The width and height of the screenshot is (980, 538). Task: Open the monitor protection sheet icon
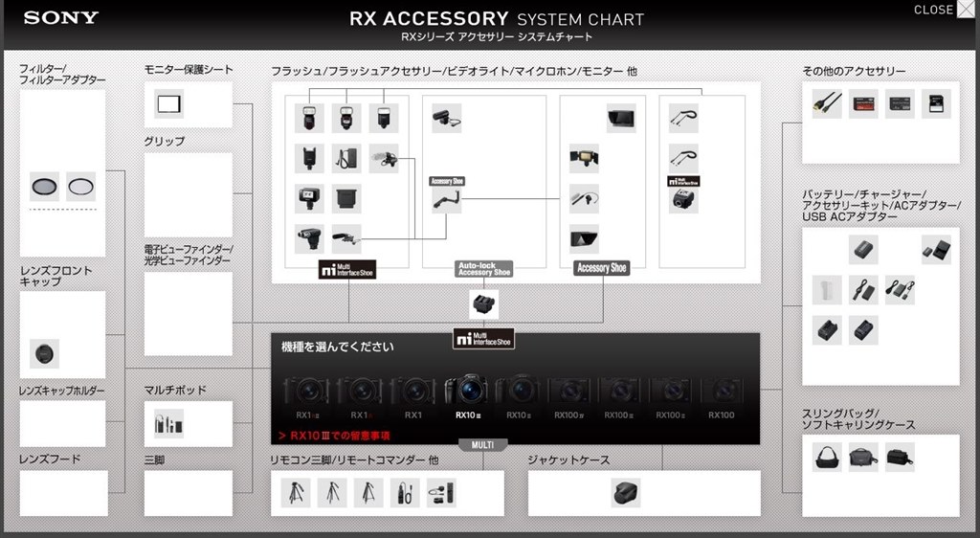click(168, 103)
